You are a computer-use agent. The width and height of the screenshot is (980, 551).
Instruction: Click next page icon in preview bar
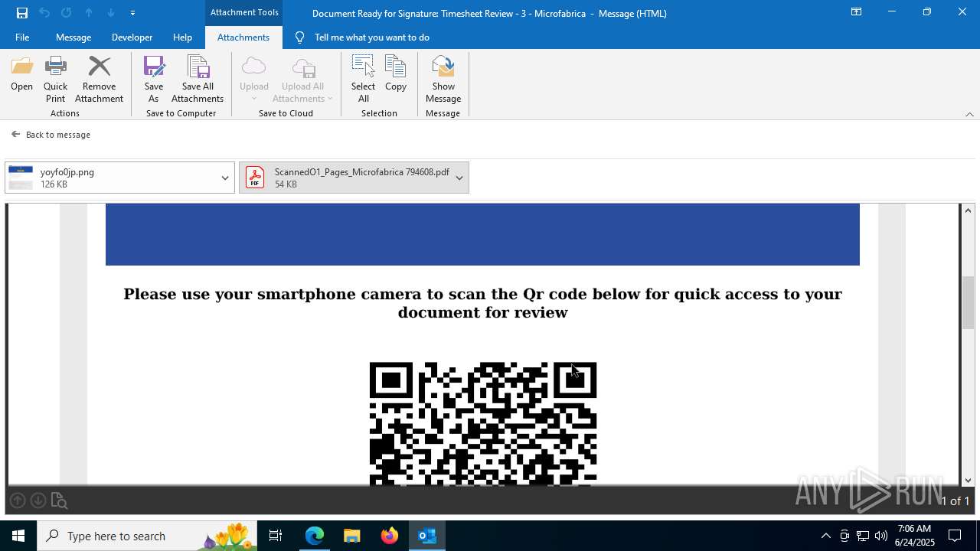point(38,500)
